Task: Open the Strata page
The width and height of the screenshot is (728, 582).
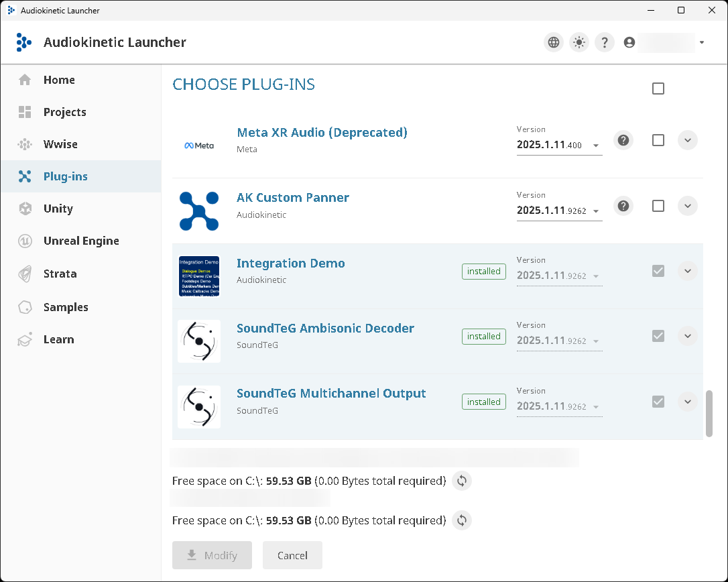Action: (x=81, y=274)
